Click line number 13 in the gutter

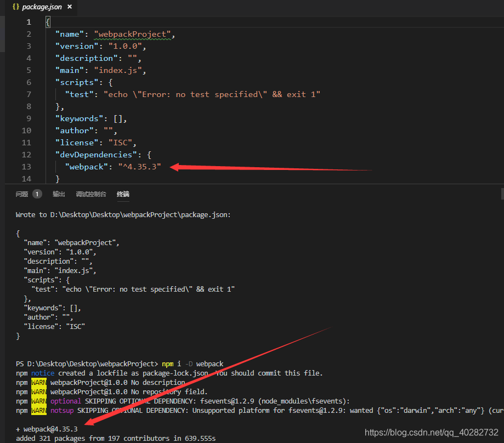click(26, 167)
